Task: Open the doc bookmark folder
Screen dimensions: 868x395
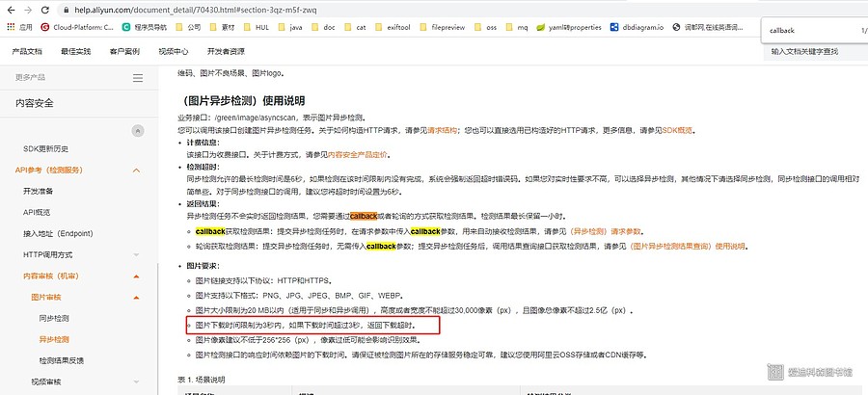Action: tap(323, 27)
